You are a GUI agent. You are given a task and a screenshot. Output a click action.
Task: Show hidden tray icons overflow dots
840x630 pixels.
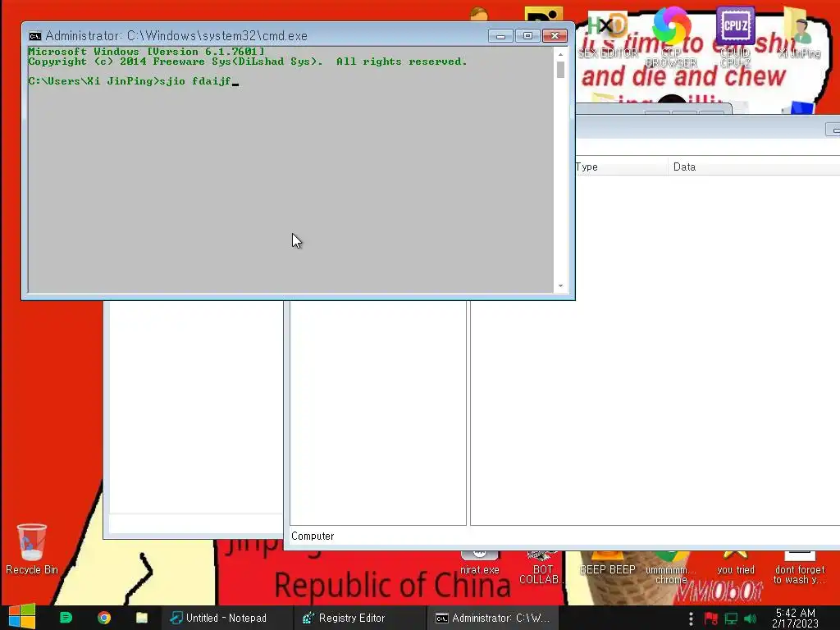click(691, 619)
